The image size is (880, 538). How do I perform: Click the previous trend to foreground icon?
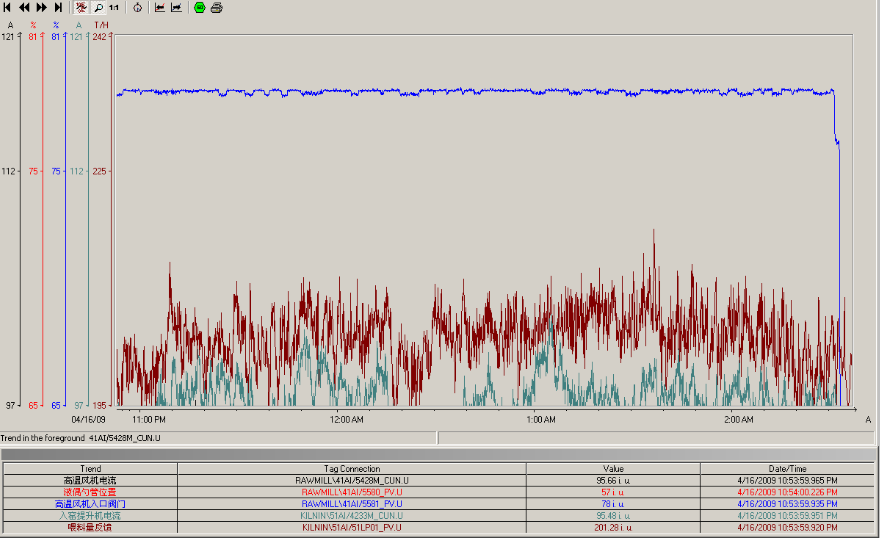[160, 7]
